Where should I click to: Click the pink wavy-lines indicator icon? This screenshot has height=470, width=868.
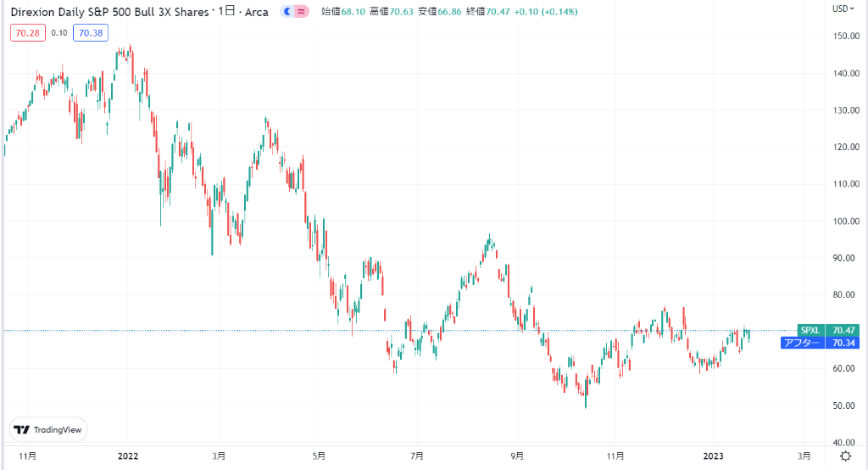coord(302,12)
